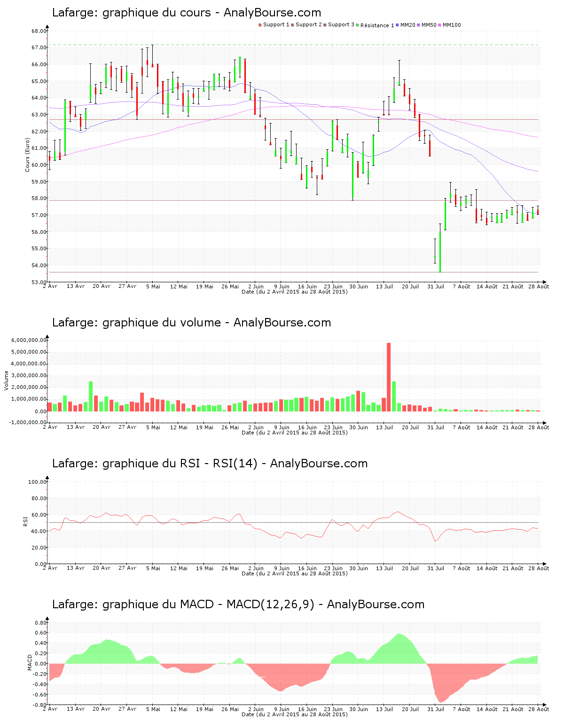The height and width of the screenshot is (728, 564).
Task: Click the tall green volume bar before 20 Avr
Action: (91, 396)
